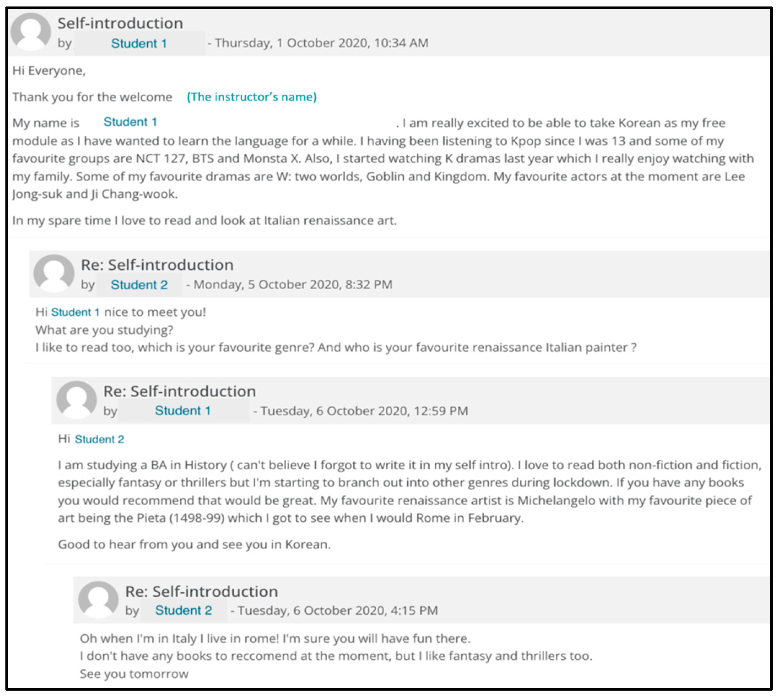The height and width of the screenshot is (700, 780).
Task: Open the Student 2 mention in the "Hi" greeting
Action: click(99, 439)
